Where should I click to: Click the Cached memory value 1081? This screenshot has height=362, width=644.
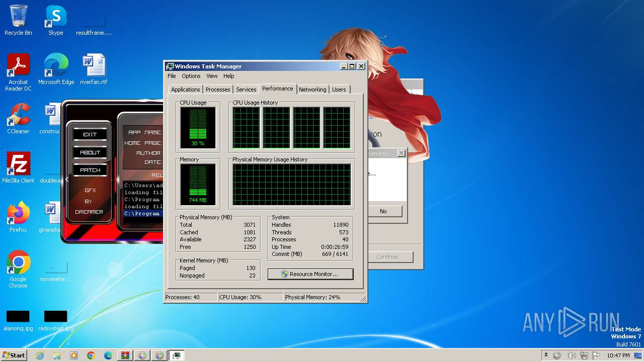point(250,232)
